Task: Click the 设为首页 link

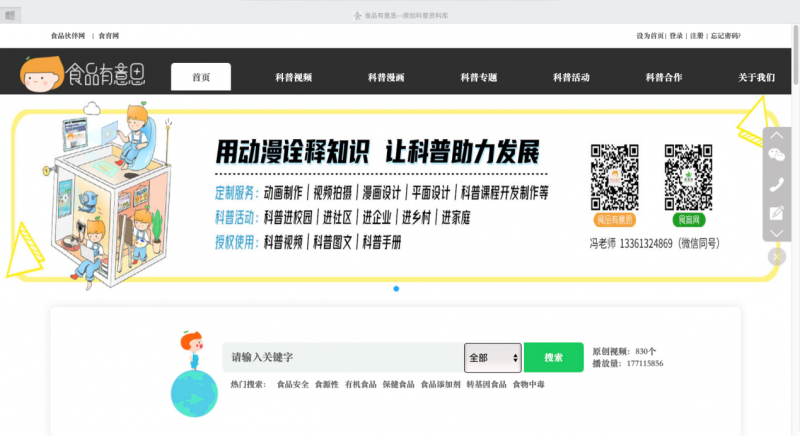Action: pyautogui.click(x=649, y=36)
